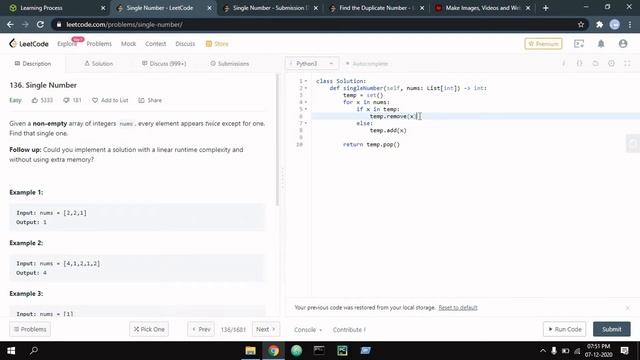Enter fullscreen editor mode icon
This screenshot has width=640, height=360.
pyautogui.click(x=627, y=64)
